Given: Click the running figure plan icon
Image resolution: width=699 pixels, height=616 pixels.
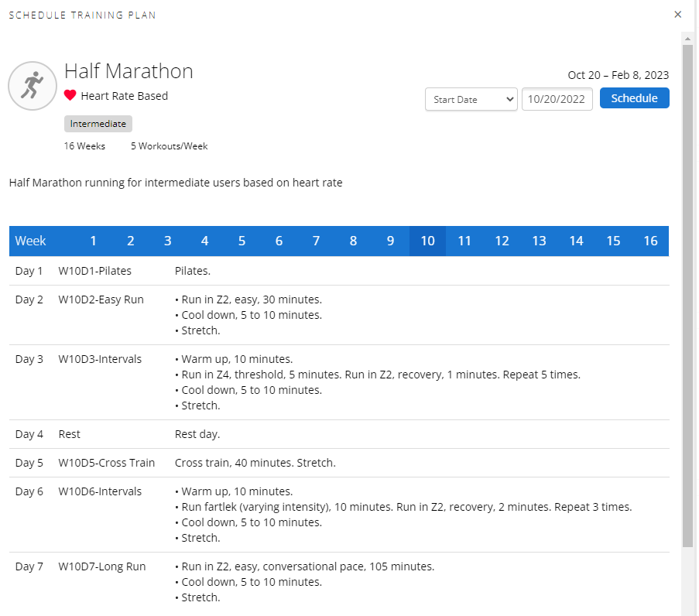Looking at the screenshot, I should coord(32,86).
